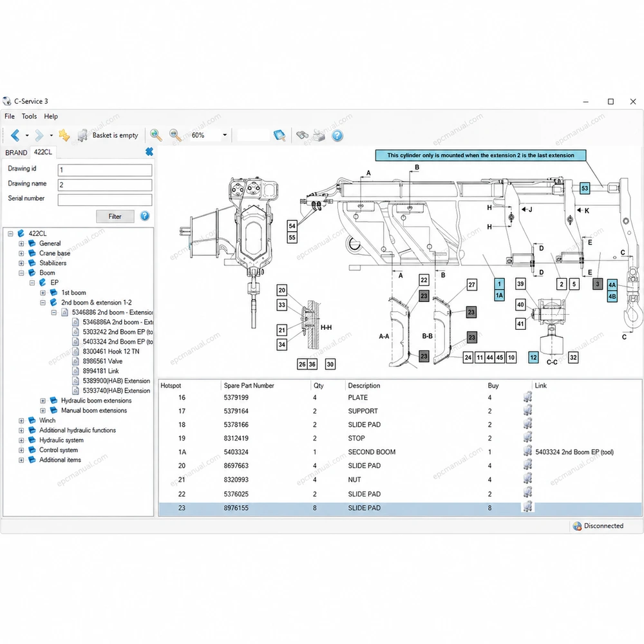Open Manual boom extensions tree folder
644x644 pixels.
pyautogui.click(x=93, y=411)
